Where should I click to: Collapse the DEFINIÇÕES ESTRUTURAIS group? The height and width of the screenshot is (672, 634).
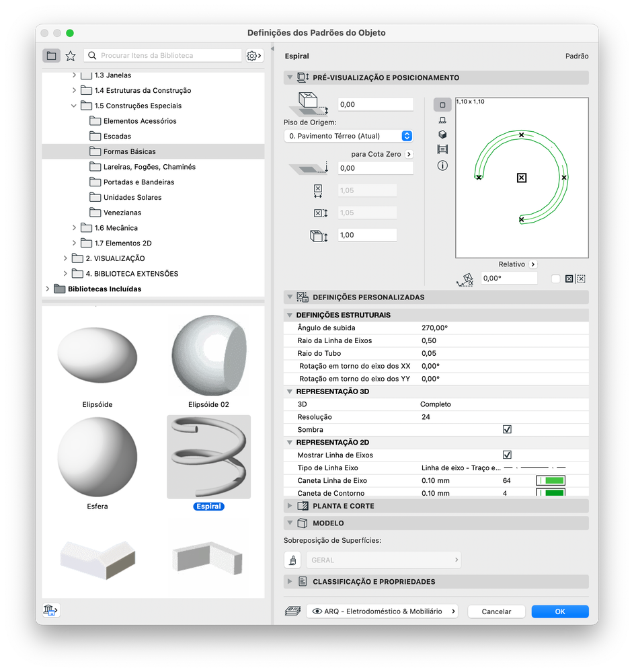[290, 315]
